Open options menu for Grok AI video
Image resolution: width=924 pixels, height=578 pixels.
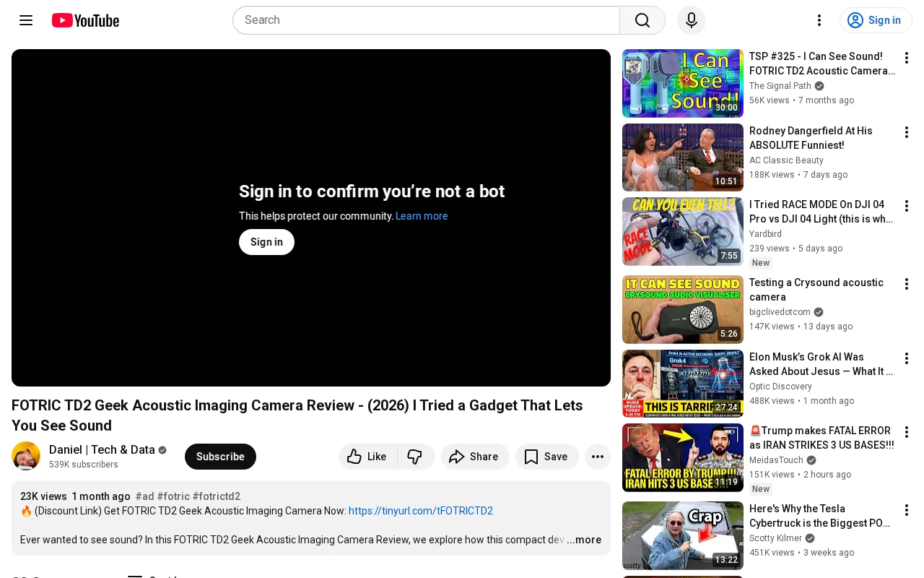pos(907,358)
